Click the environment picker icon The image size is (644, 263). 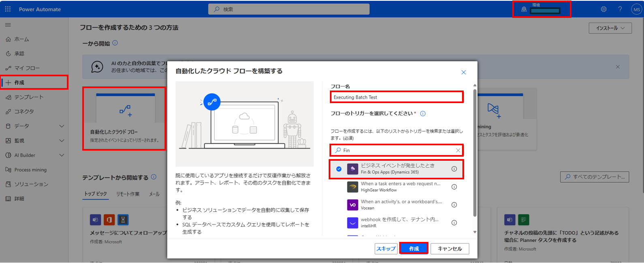point(524,9)
